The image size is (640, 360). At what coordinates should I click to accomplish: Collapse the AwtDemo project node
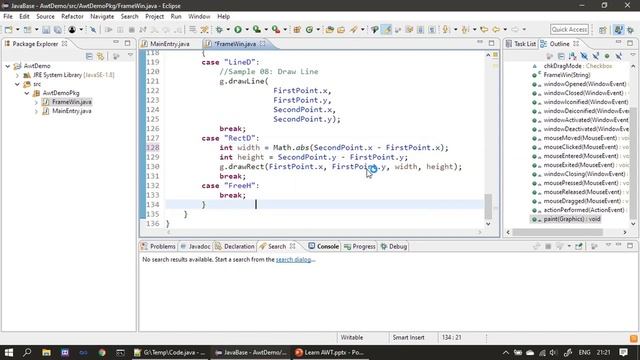pyautogui.click(x=8, y=66)
